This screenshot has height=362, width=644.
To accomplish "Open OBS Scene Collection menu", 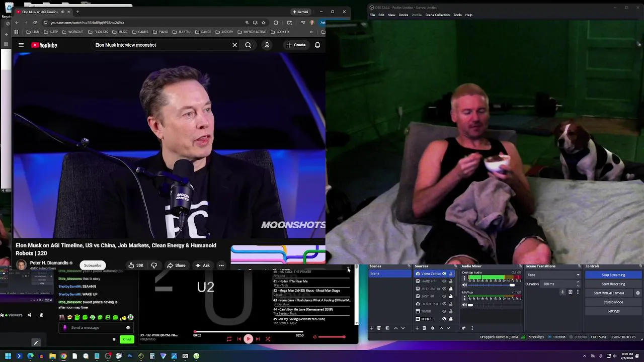I will click(437, 15).
